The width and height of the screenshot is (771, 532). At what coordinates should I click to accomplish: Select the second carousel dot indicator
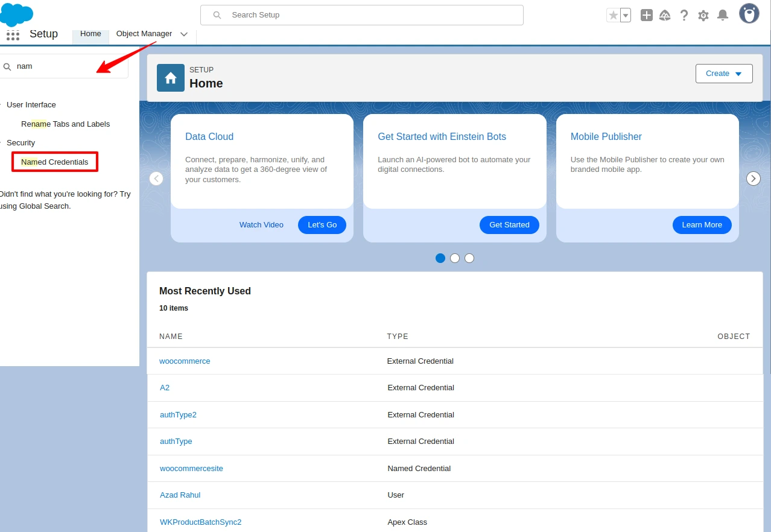point(454,258)
